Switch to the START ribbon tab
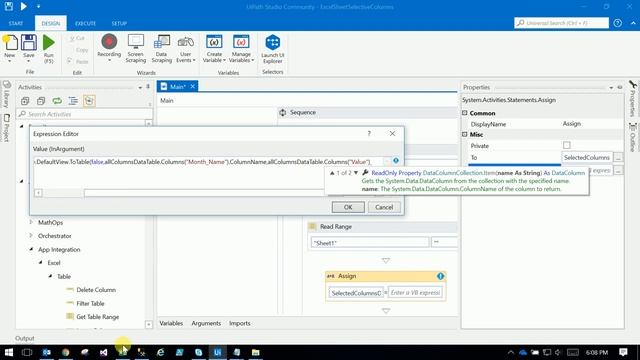Screen dimensions: 640x360 click(16, 23)
